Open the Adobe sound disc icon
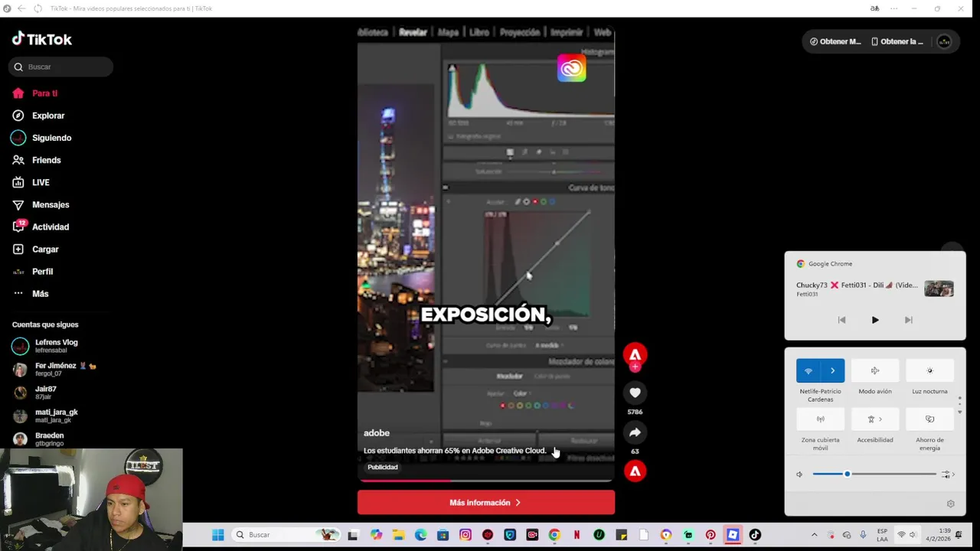The height and width of the screenshot is (551, 980). pyautogui.click(x=635, y=471)
